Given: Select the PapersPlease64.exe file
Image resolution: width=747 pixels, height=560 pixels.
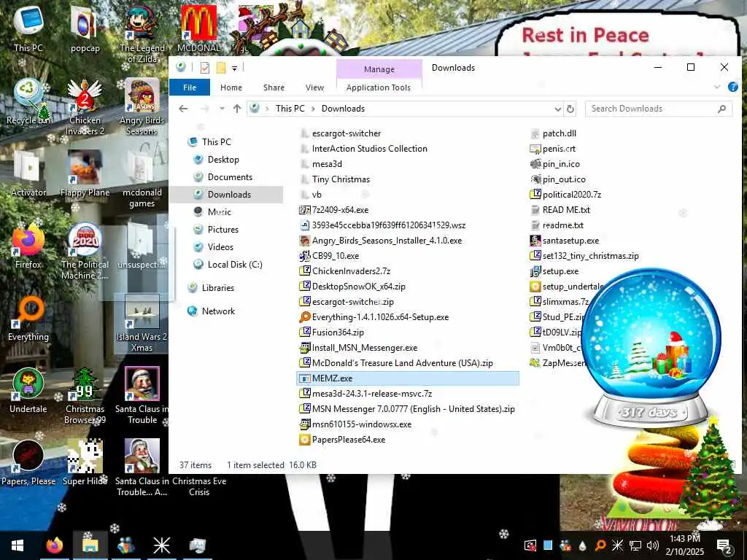Looking at the screenshot, I should (x=348, y=440).
